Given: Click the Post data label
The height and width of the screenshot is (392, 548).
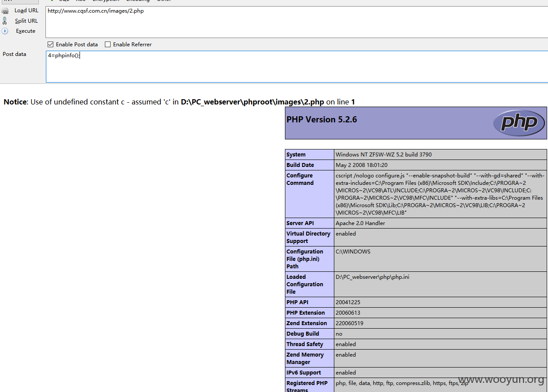Looking at the screenshot, I should (14, 54).
